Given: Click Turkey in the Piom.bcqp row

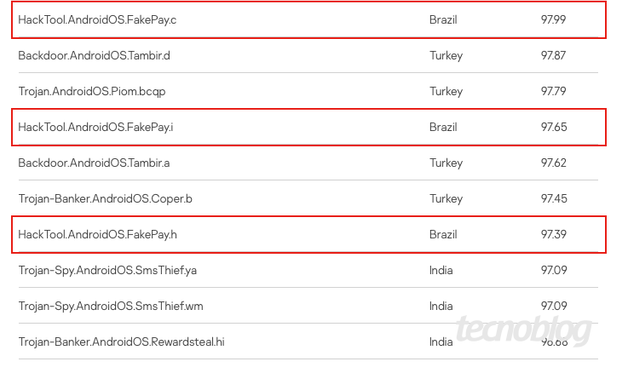Looking at the screenshot, I should point(446,91).
